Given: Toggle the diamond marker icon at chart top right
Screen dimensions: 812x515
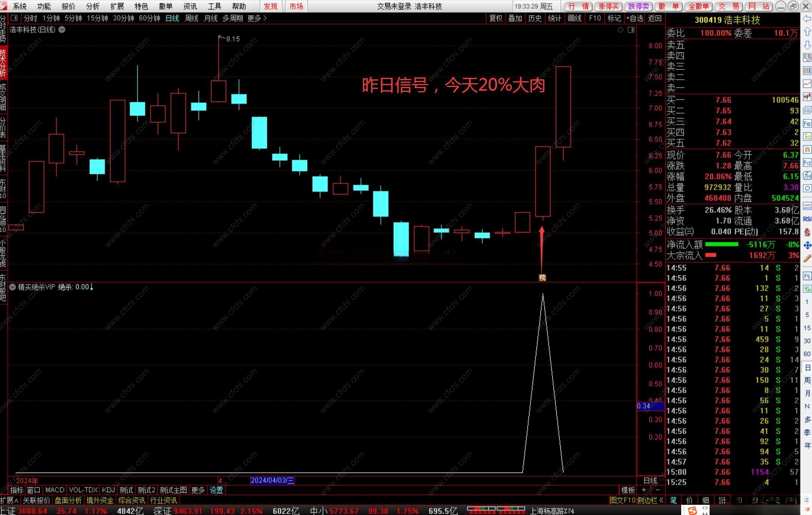Looking at the screenshot, I should tap(620, 29).
